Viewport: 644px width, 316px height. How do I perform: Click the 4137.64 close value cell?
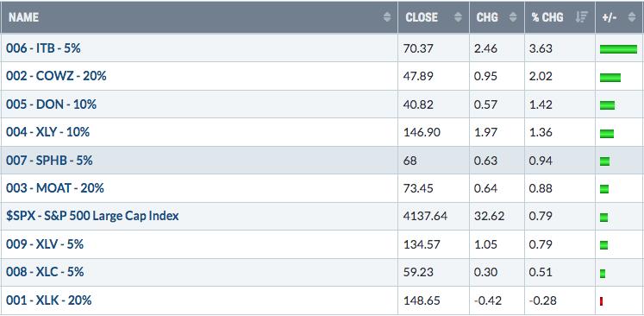[x=434, y=216]
